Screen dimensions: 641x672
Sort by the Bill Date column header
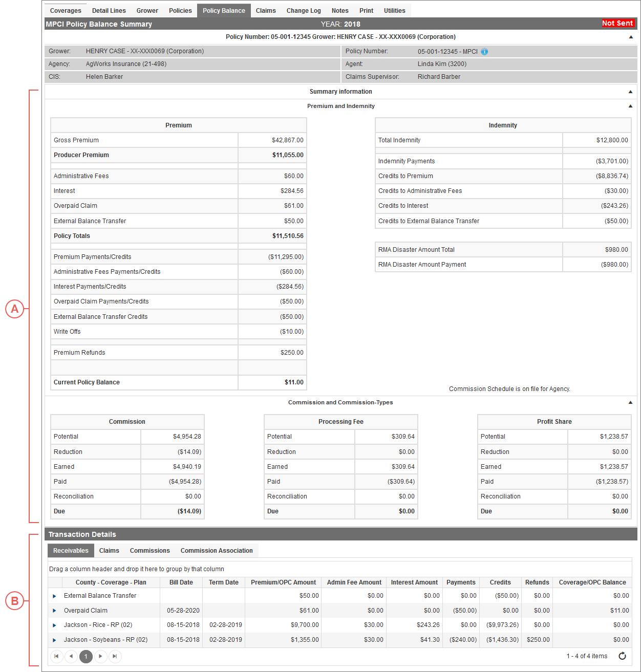tap(181, 582)
